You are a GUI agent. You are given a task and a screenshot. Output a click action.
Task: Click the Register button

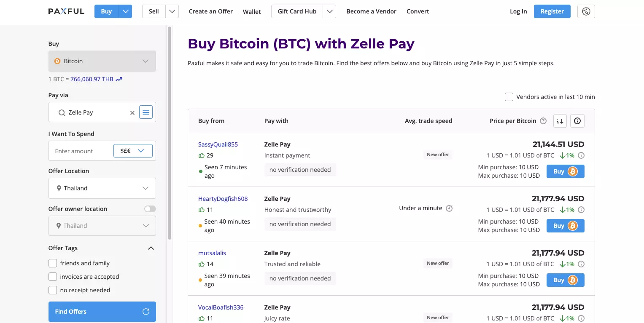[552, 11]
